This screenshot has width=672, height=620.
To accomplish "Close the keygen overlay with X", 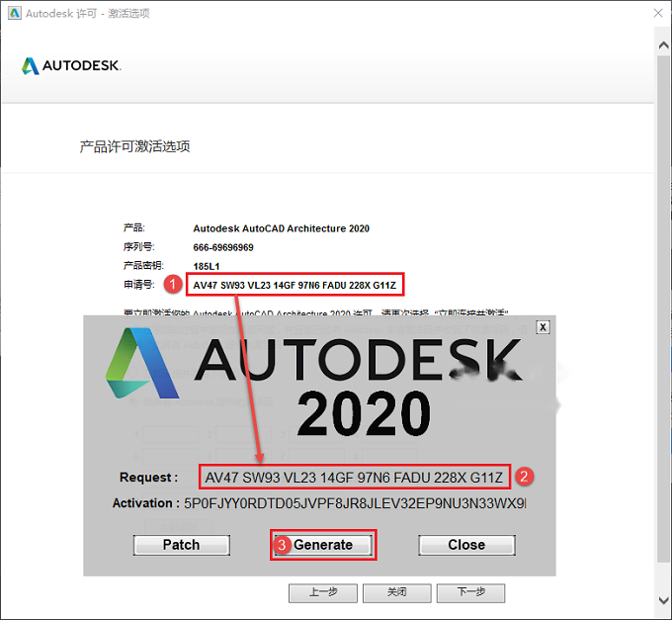I will (543, 327).
